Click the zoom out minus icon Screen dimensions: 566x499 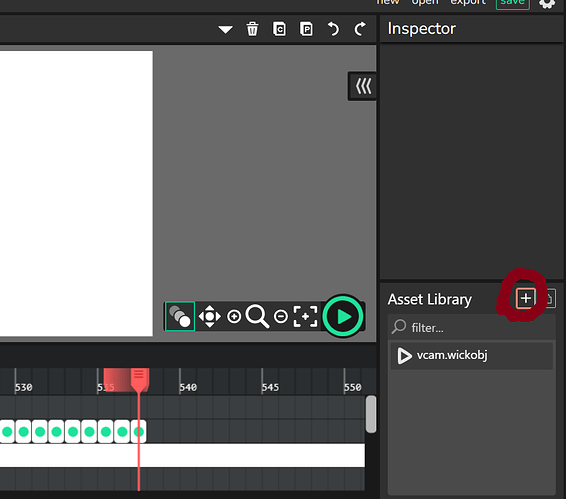[x=281, y=317]
